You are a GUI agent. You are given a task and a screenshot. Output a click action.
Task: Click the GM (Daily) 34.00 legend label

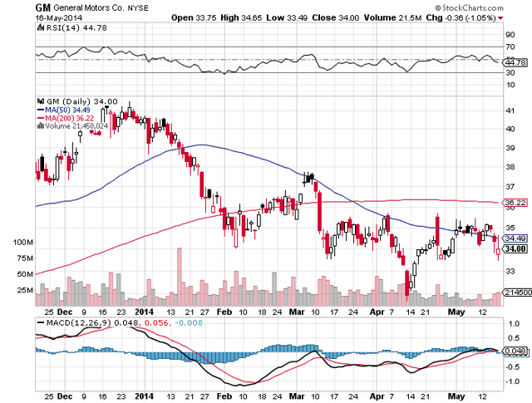tap(81, 101)
